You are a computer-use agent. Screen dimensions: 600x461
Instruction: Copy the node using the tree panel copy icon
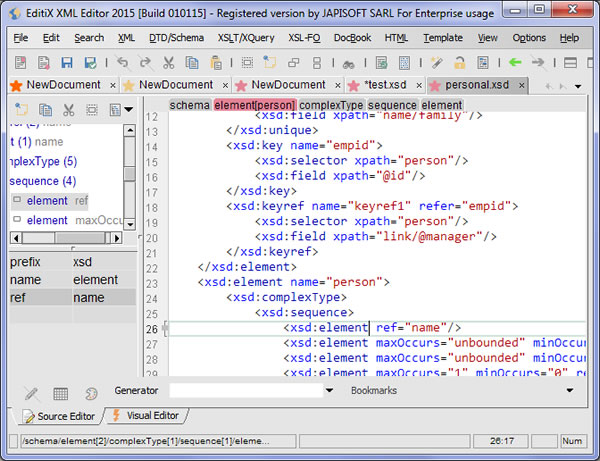tap(45, 110)
